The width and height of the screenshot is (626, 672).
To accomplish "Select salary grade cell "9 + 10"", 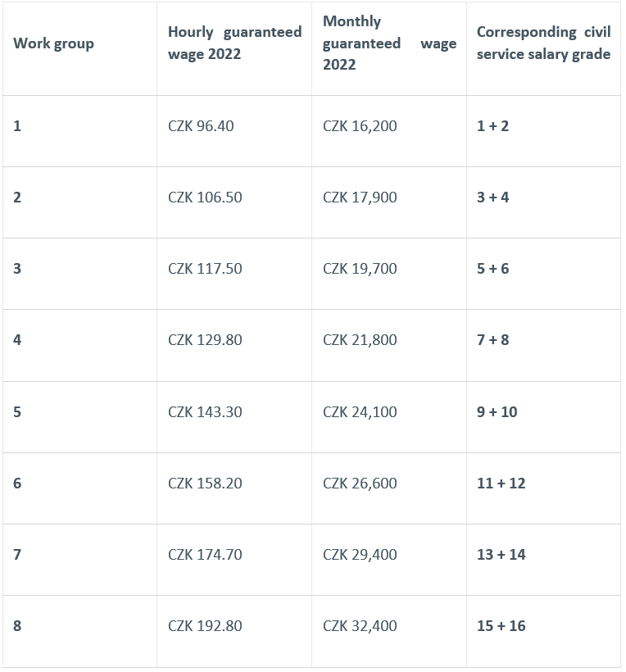I will [497, 412].
